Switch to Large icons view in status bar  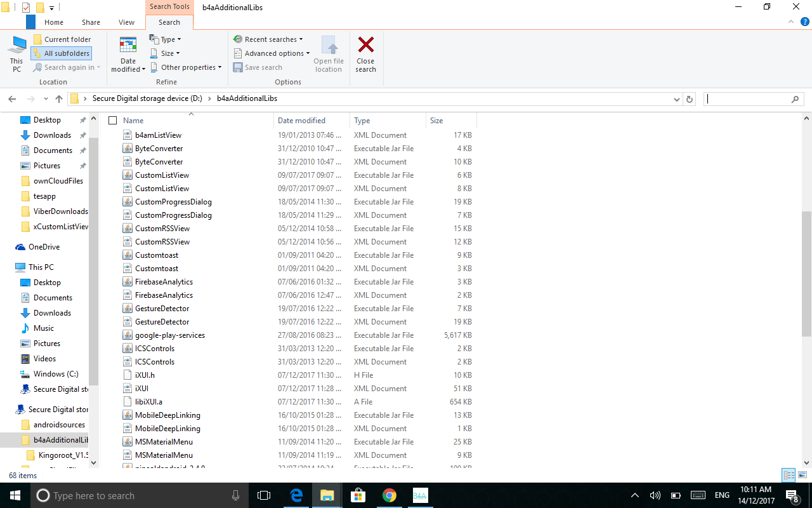tap(802, 475)
